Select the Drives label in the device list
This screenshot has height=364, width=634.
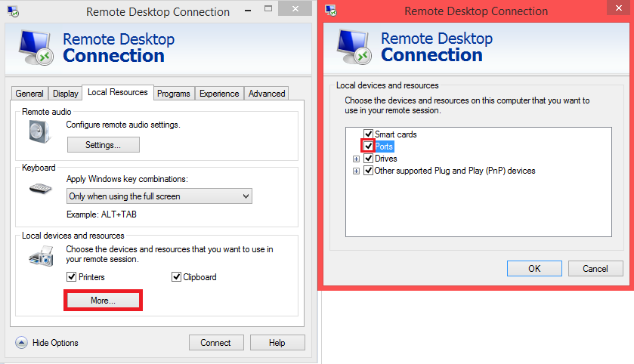tap(385, 159)
